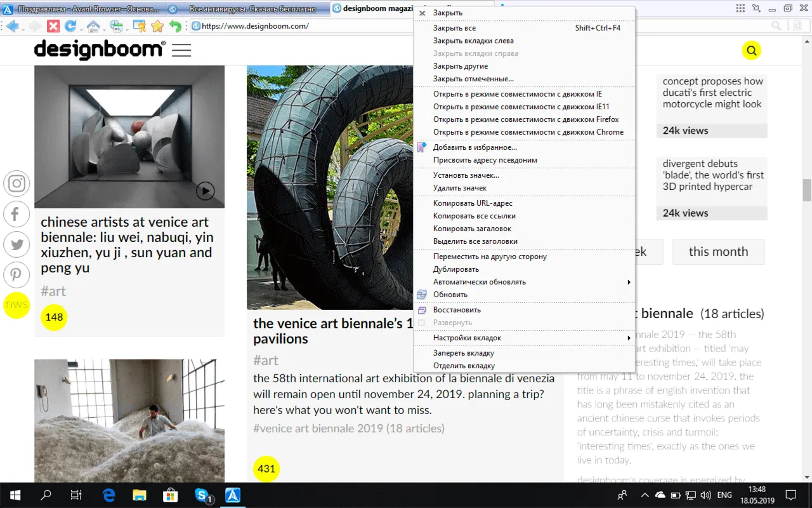Click the search magnifier in the browser search box
This screenshot has height=508, width=812.
[x=776, y=26]
